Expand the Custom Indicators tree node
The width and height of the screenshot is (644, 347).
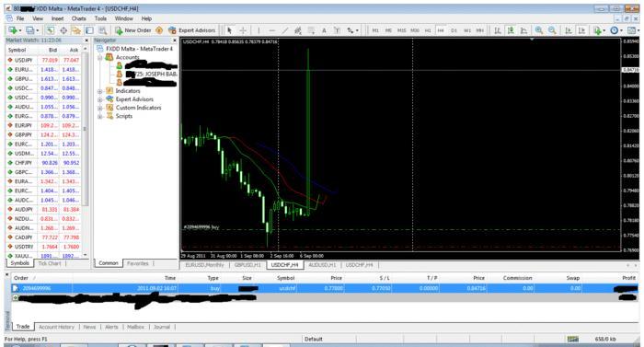[99, 108]
